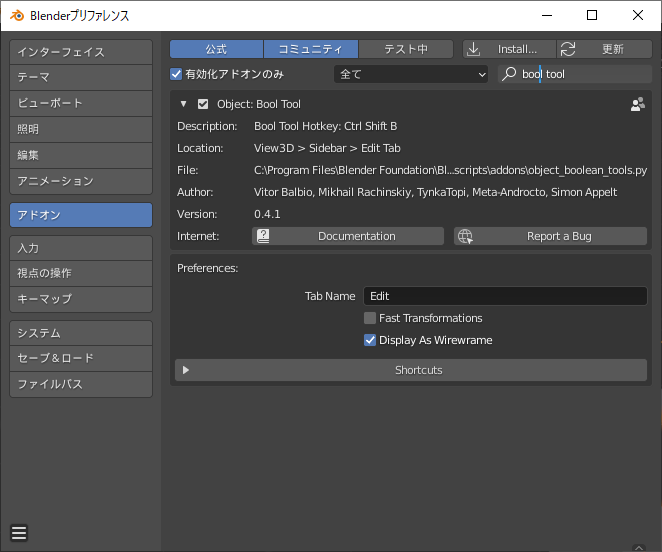Open ファイルパス preferences section
The height and width of the screenshot is (552, 662).
pos(81,384)
